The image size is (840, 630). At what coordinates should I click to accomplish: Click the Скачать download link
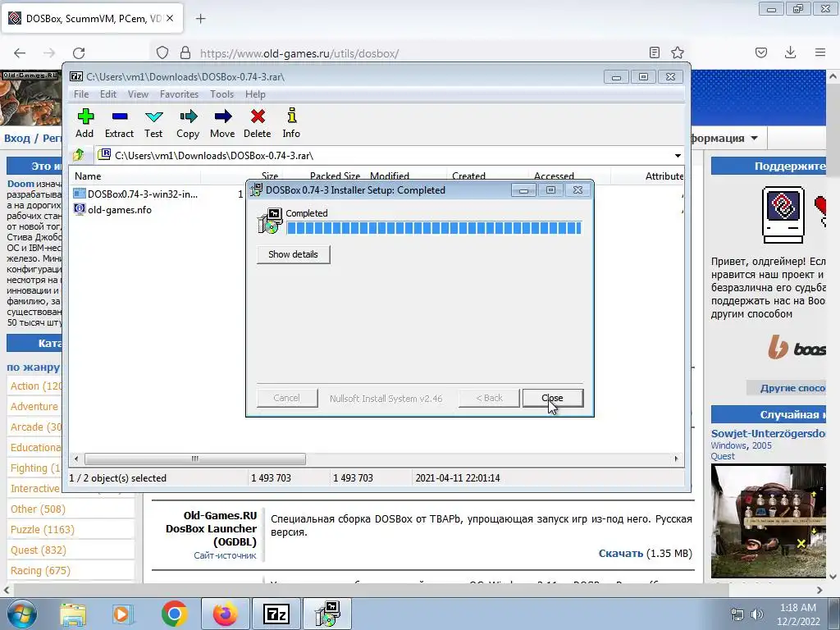click(620, 554)
